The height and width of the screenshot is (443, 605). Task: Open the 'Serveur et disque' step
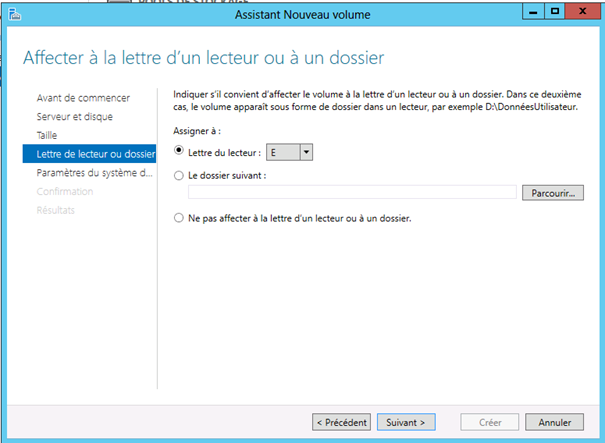(77, 116)
